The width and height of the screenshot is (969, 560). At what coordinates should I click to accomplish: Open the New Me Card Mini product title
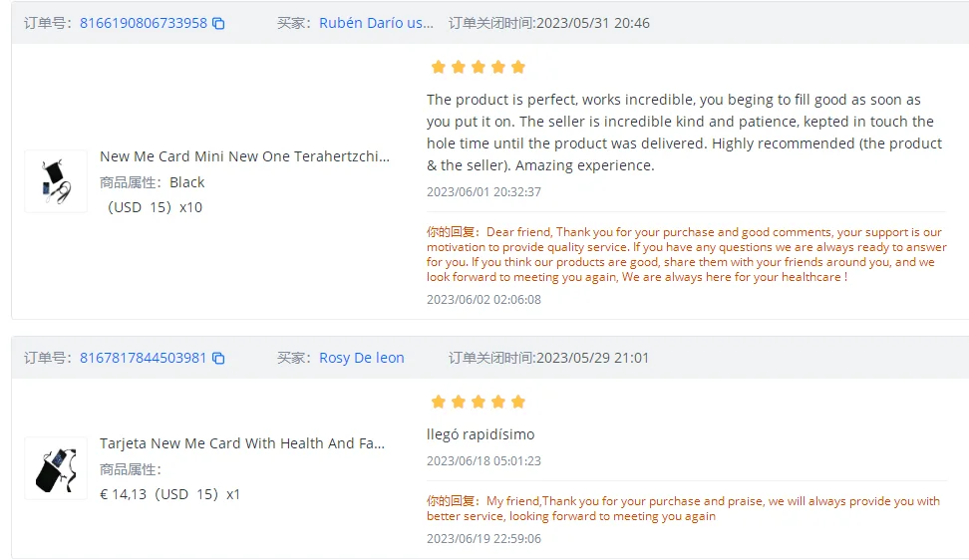click(244, 156)
